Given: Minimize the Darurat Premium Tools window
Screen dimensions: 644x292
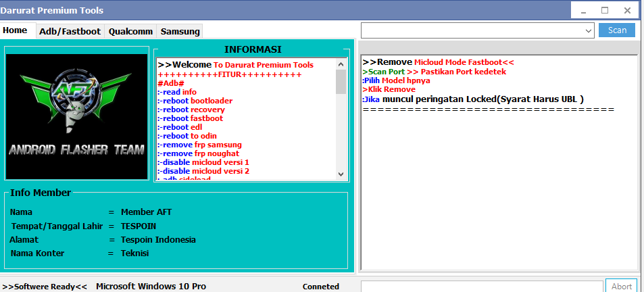Looking at the screenshot, I should [x=583, y=11].
